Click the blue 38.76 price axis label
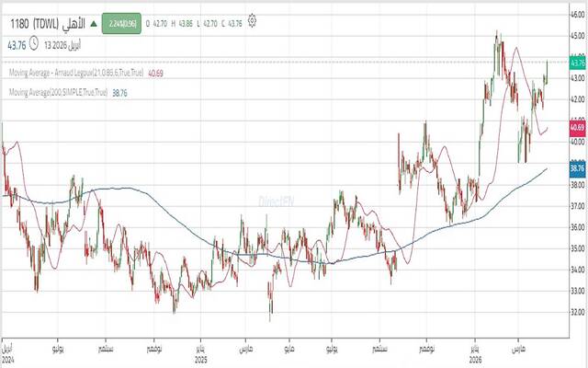 [577, 168]
